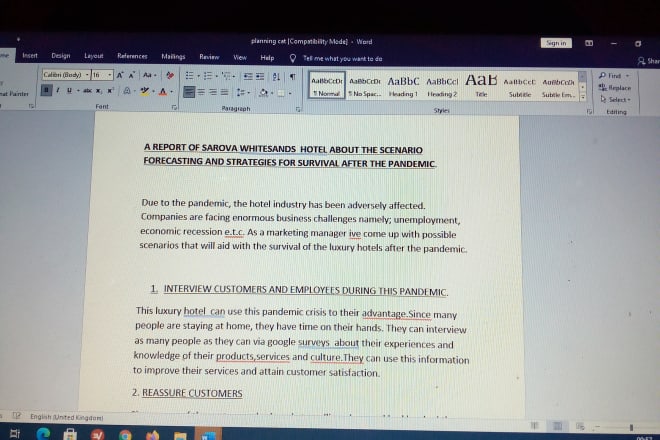Viewport: 660px width, 440px height.
Task: Click Tell me lightbulb icon
Action: [293, 58]
